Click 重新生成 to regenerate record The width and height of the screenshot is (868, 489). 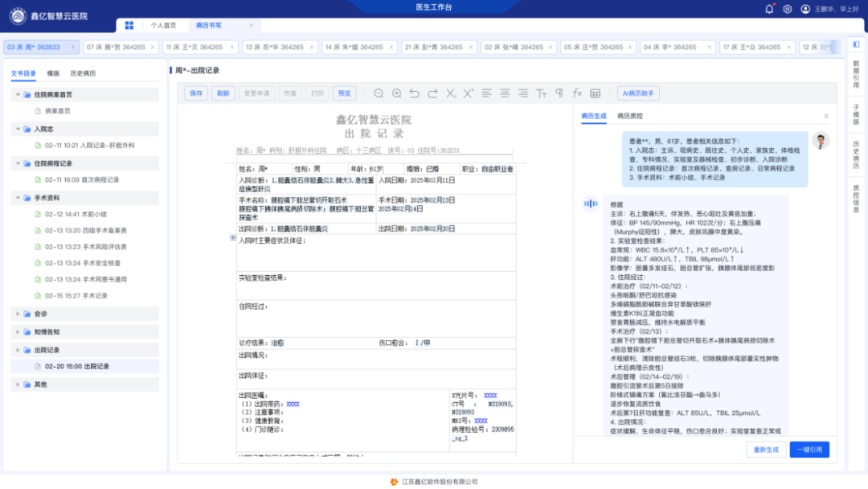(x=766, y=450)
